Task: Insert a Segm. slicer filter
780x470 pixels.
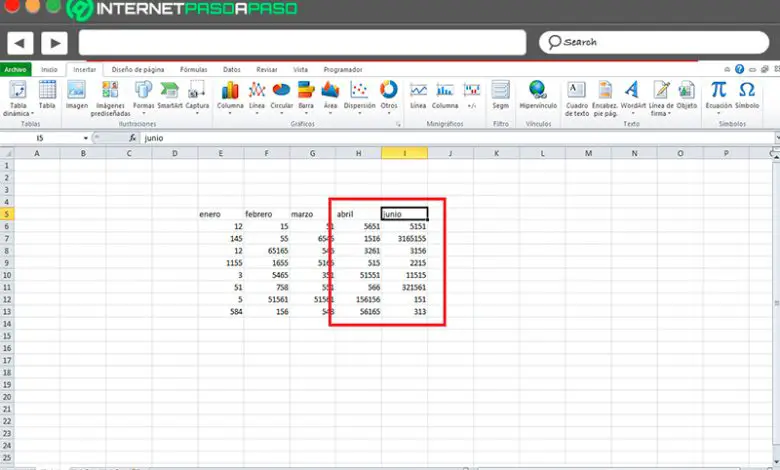Action: click(500, 94)
